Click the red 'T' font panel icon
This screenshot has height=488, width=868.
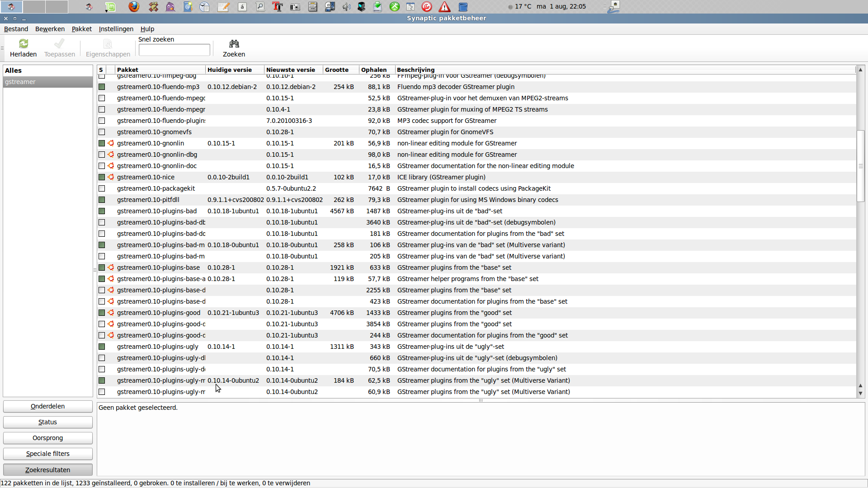point(277,7)
